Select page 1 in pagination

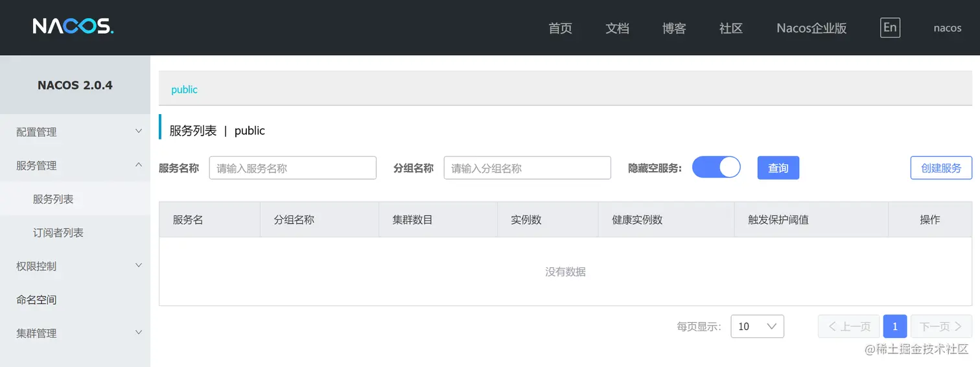pos(895,326)
